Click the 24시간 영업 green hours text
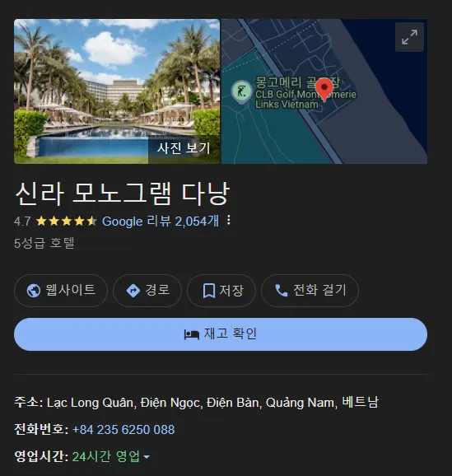Viewport: 452px width, 476px height. [106, 456]
